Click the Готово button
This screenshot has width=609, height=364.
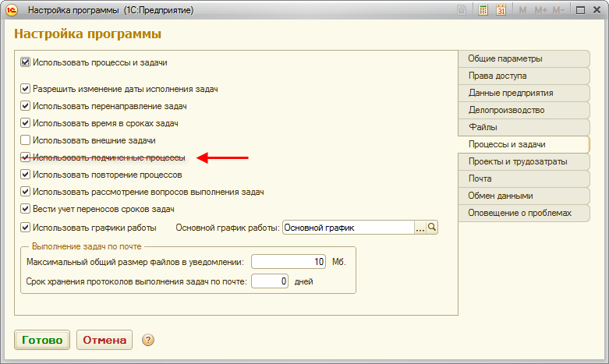pos(42,340)
